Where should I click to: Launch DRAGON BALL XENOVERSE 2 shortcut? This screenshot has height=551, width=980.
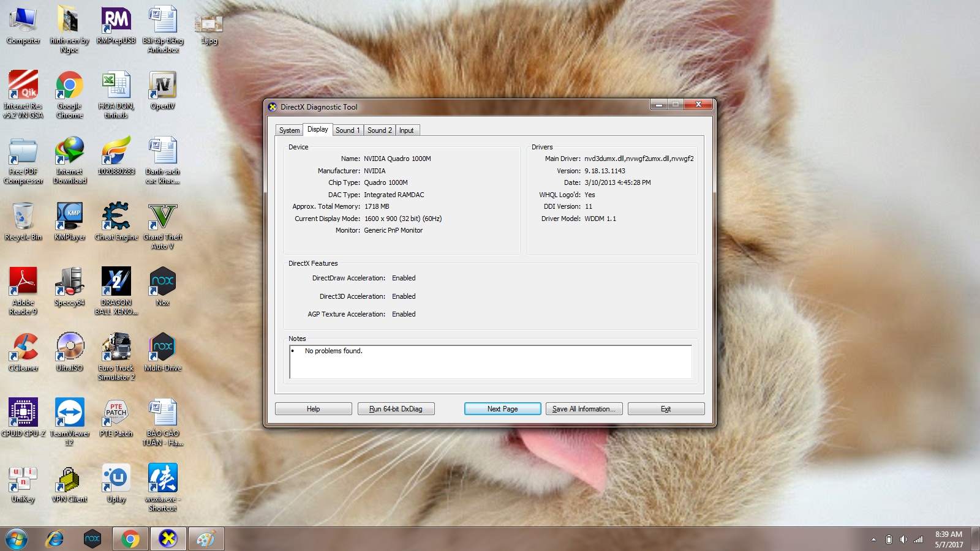[x=116, y=291]
